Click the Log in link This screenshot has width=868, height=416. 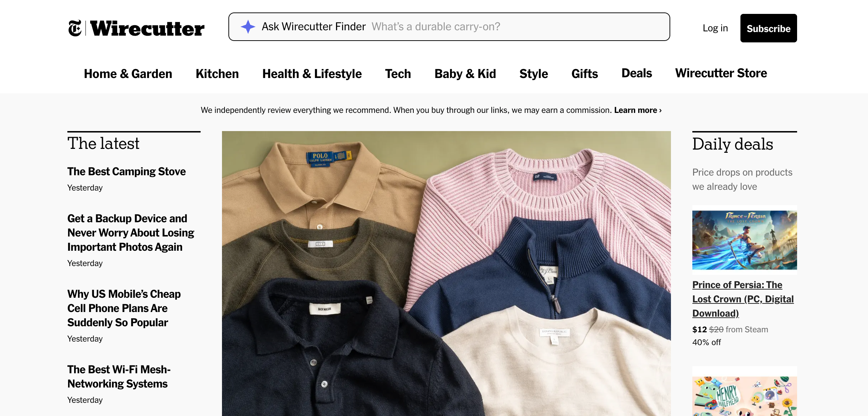715,28
